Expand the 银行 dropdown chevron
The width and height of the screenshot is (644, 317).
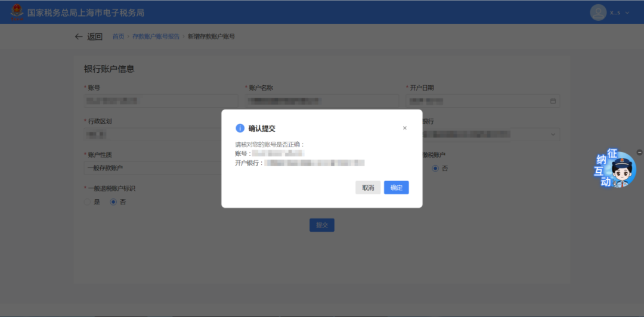click(x=553, y=134)
